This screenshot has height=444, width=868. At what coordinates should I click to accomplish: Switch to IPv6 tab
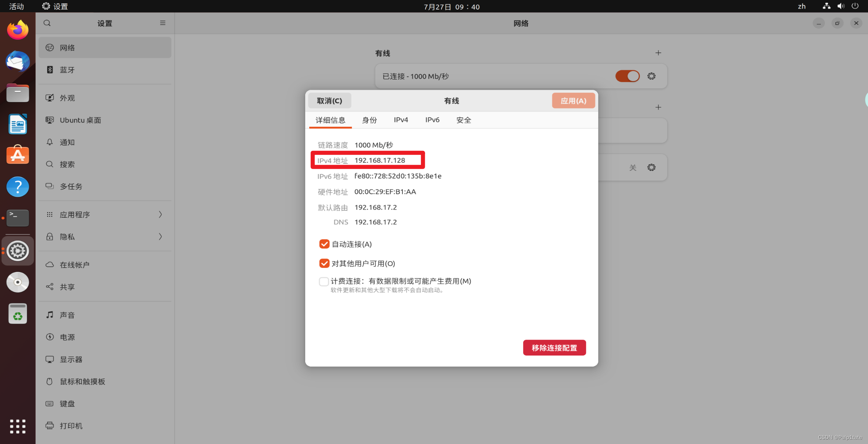pyautogui.click(x=432, y=120)
